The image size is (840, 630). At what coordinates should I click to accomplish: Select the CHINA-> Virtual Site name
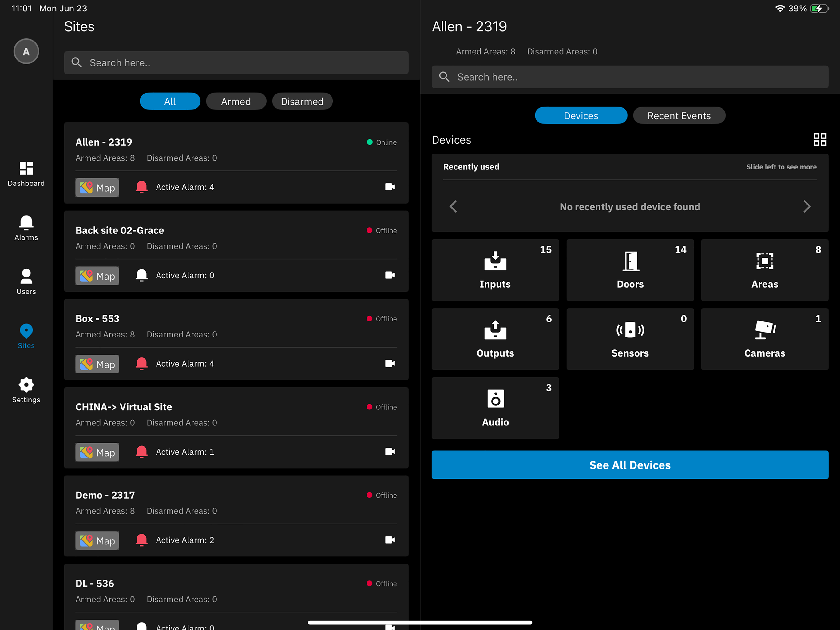tap(124, 407)
